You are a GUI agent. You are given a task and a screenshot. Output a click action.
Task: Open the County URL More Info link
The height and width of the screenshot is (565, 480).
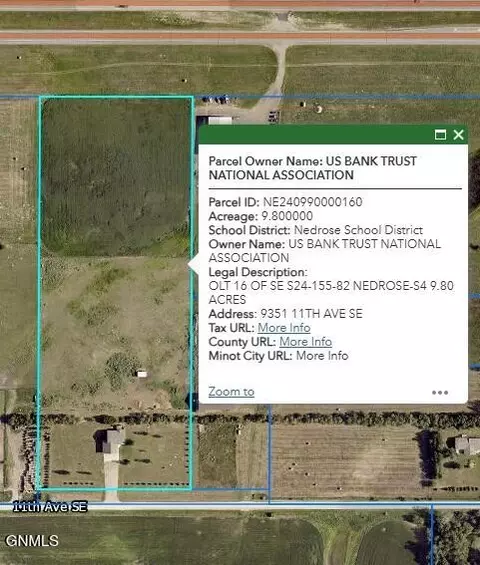[x=306, y=342]
